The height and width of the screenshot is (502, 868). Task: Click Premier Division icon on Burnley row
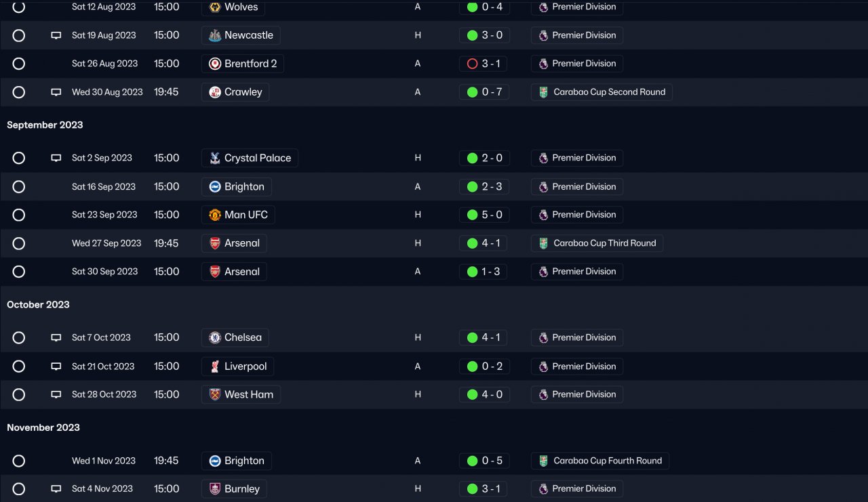coord(543,488)
